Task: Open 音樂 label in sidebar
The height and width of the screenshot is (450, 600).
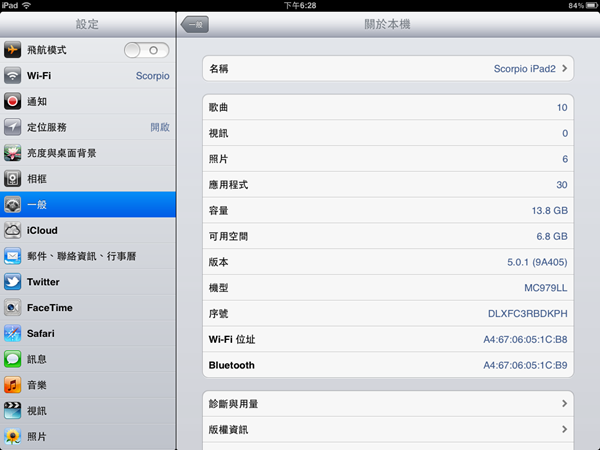Action: 37,385
